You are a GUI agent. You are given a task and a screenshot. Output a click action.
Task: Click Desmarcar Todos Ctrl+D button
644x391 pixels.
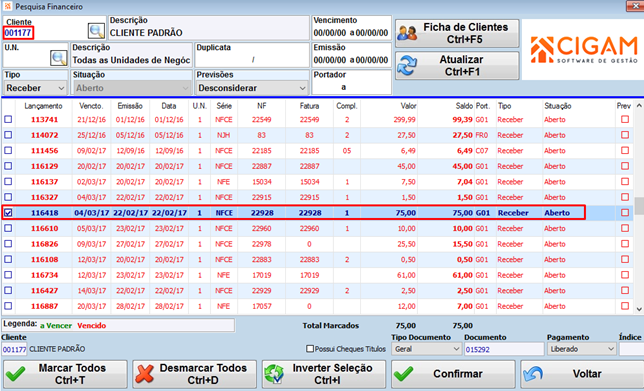[x=195, y=374]
